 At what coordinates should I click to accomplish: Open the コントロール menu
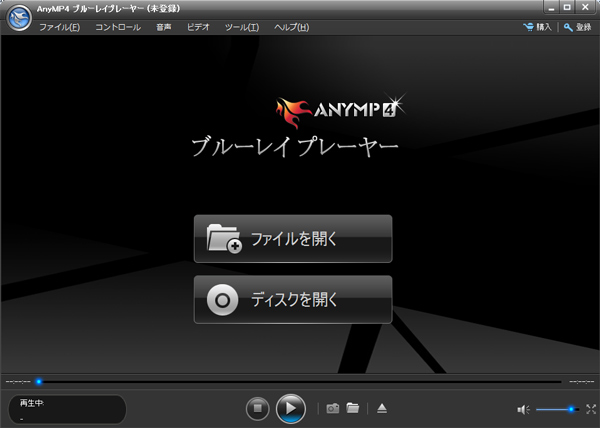tap(118, 27)
